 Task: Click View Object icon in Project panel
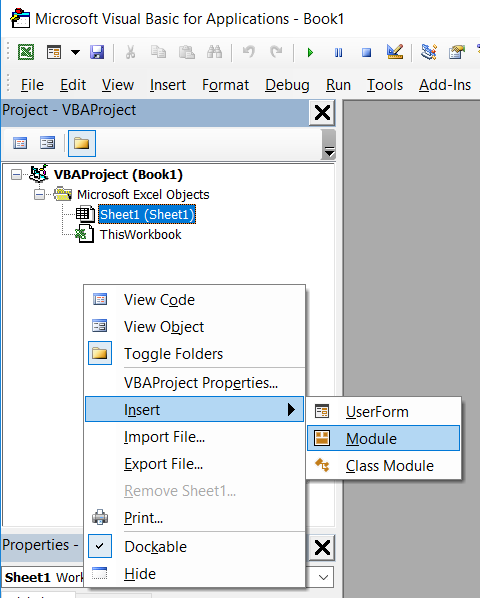(47, 143)
